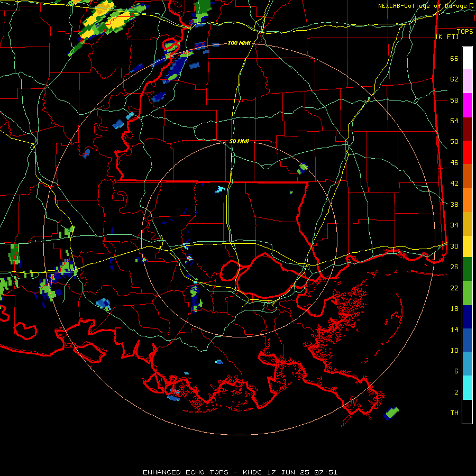The height and width of the screenshot is (476, 476).
Task: Select the light pink legend color band
Action: pos(467,81)
